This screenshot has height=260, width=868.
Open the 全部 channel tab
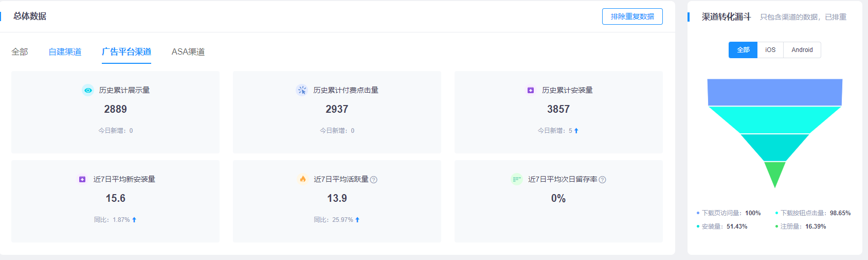[20, 52]
